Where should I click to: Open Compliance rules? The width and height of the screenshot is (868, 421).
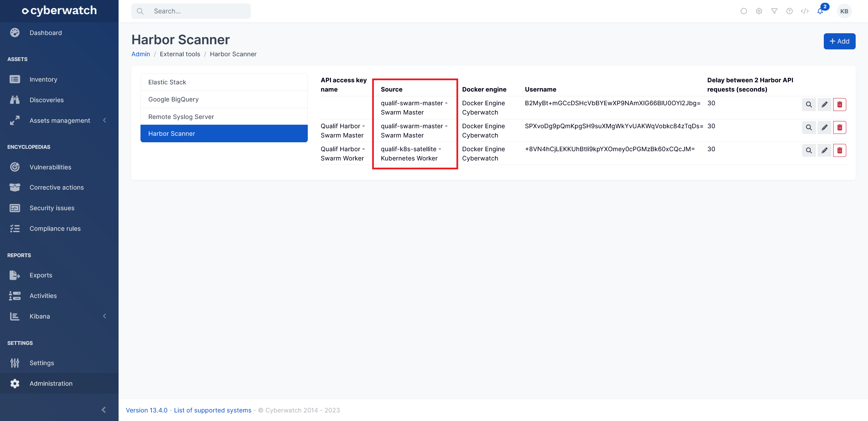coord(55,229)
